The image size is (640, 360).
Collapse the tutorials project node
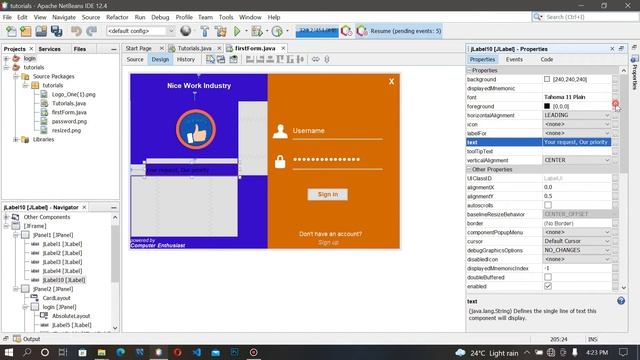point(6,67)
